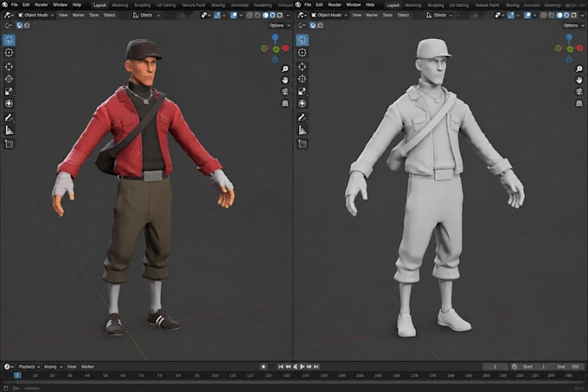Screen dimensions: 588x392
Task: Select the Scale tool in left window
Action: coord(9,91)
